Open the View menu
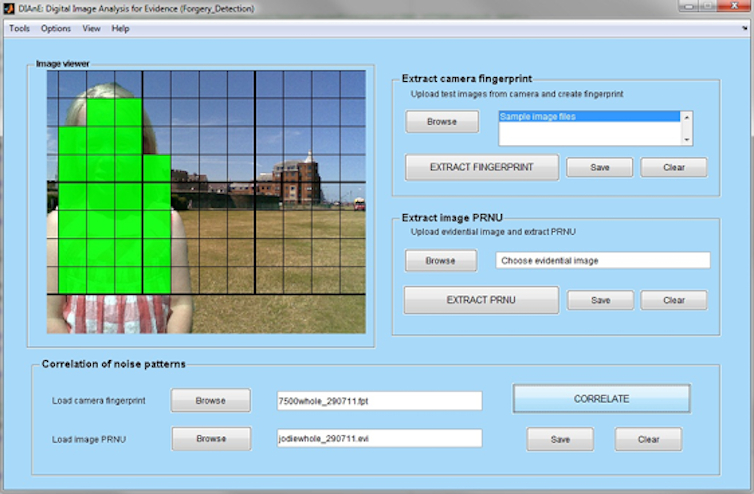754x494 pixels. [x=91, y=28]
